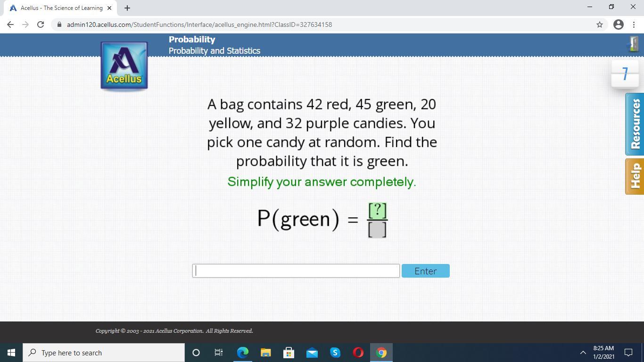
Task: Click 'Simplify your answer completely.' hint text
Action: point(322,182)
